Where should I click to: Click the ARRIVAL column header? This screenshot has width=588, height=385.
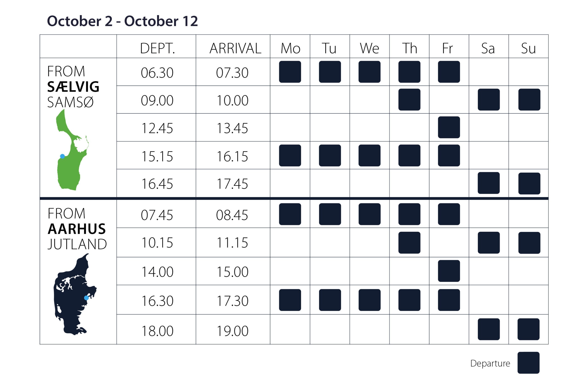235,48
